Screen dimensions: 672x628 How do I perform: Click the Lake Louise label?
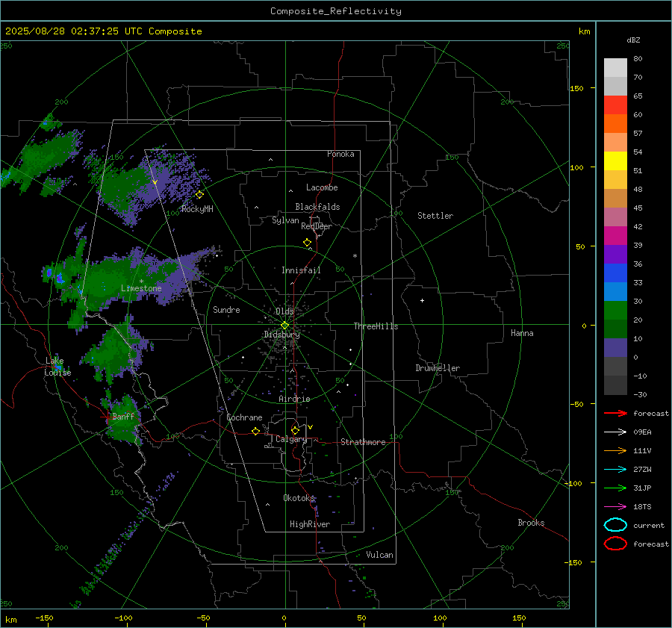(57, 367)
